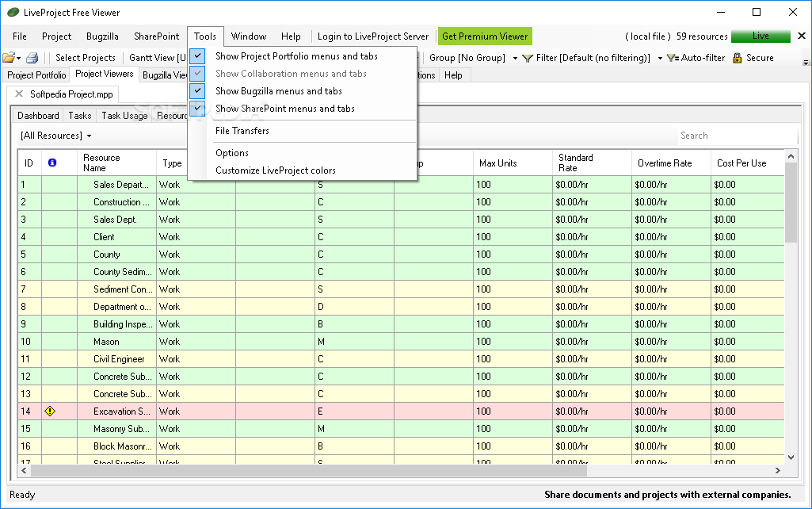The image size is (812, 509).
Task: Click the Max Units column header
Action: click(x=513, y=163)
